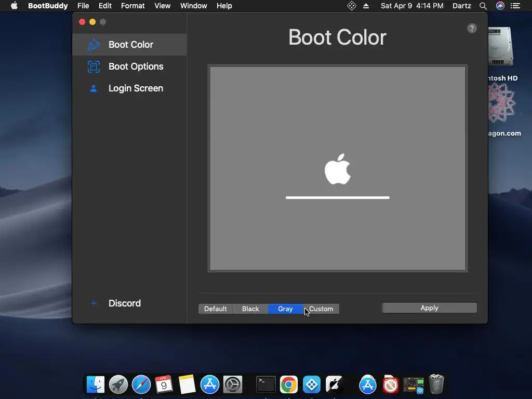Close the BootBuddy window
The height and width of the screenshot is (399, 532).
pos(82,22)
